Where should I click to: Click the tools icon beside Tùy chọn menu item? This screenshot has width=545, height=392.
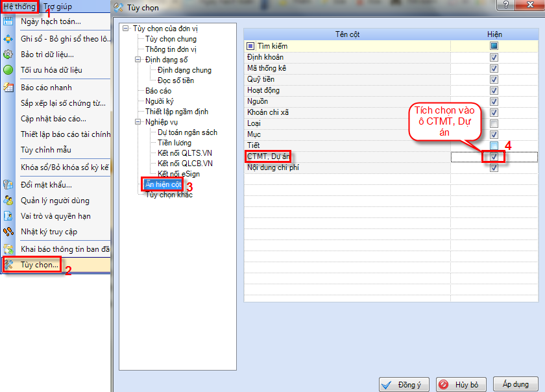pyautogui.click(x=8, y=265)
